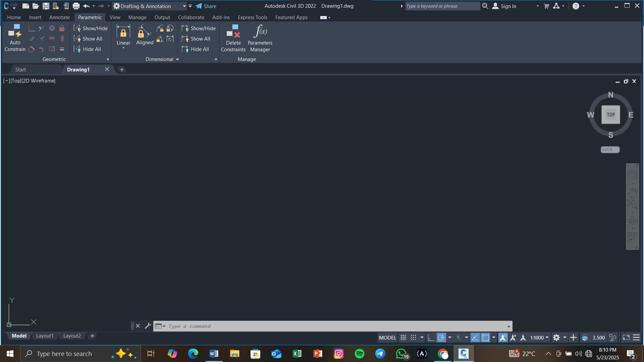Image resolution: width=644 pixels, height=362 pixels.
Task: Click the Undo arrow icon
Action: click(x=86, y=6)
